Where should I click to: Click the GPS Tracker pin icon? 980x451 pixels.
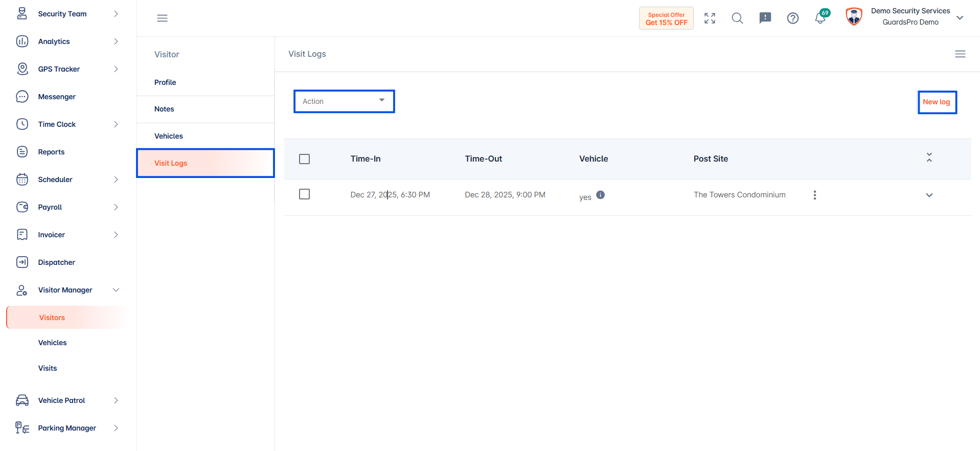coord(22,69)
